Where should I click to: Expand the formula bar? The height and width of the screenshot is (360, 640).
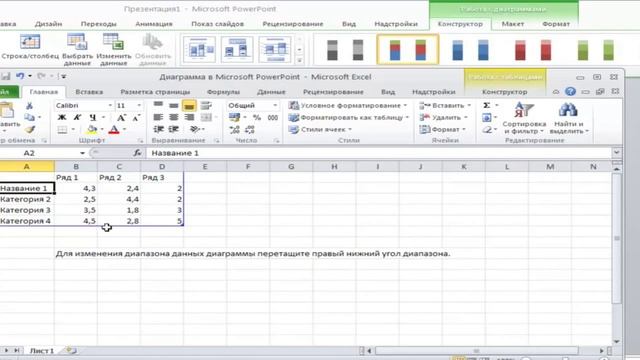pyautogui.click(x=616, y=153)
